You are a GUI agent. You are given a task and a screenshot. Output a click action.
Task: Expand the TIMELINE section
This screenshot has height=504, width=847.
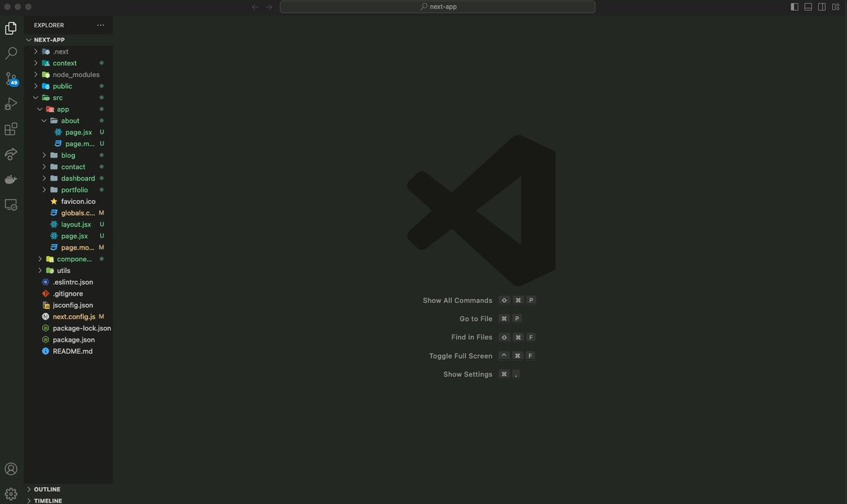[68, 500]
